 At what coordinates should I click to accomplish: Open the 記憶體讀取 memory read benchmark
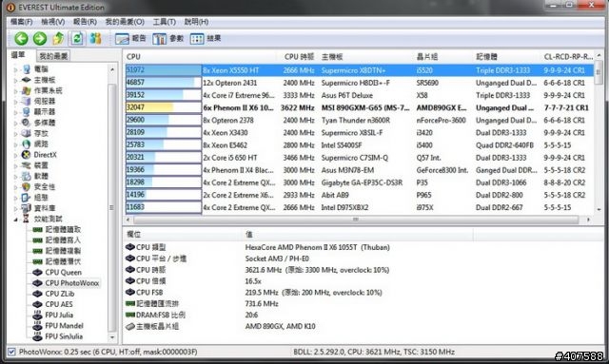click(x=63, y=229)
